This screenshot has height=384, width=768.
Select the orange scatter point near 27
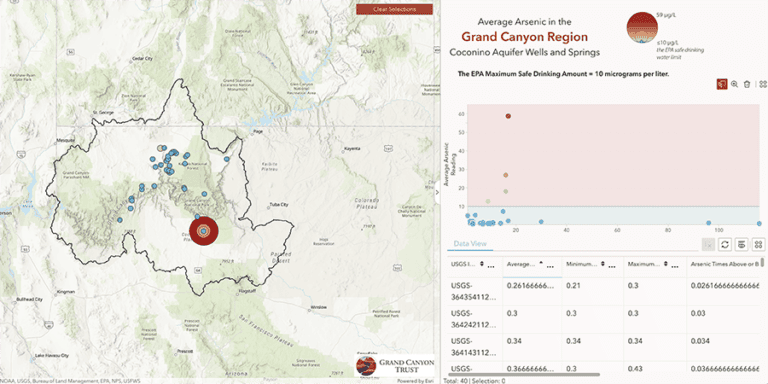(505, 175)
